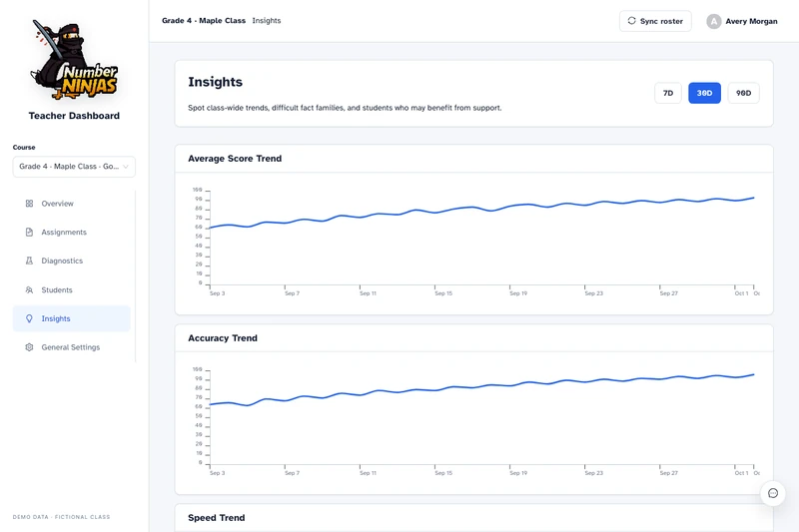Click the Average Score Trend heading
The image size is (799, 532).
click(x=235, y=159)
